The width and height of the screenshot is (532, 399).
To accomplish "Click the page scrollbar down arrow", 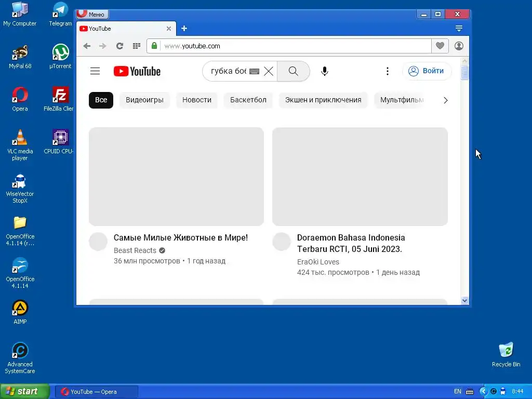I will point(464,301).
